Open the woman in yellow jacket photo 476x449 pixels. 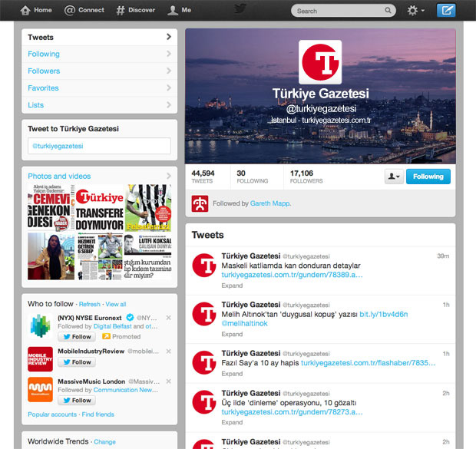click(51, 256)
